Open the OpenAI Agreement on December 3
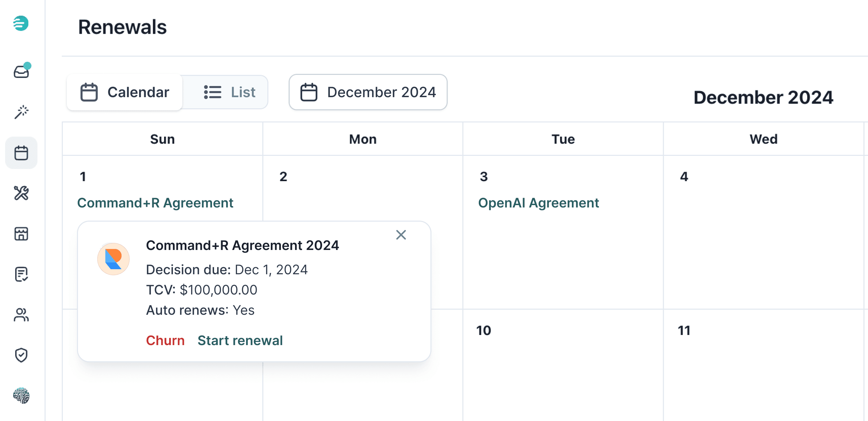Viewport: 868px width, 421px height. pyautogui.click(x=538, y=203)
